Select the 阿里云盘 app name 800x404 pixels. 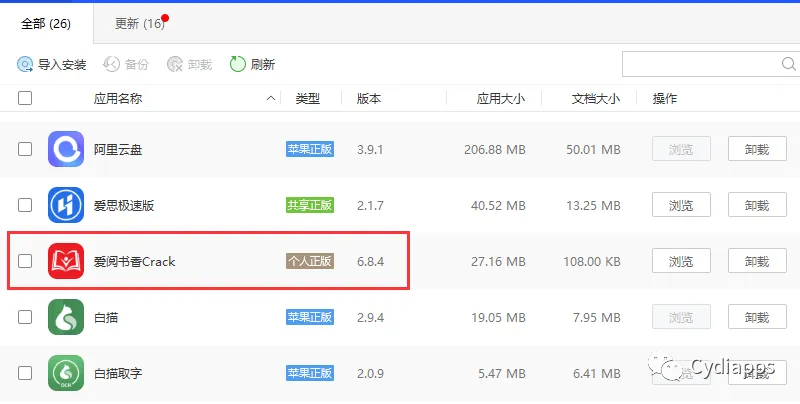pos(118,149)
